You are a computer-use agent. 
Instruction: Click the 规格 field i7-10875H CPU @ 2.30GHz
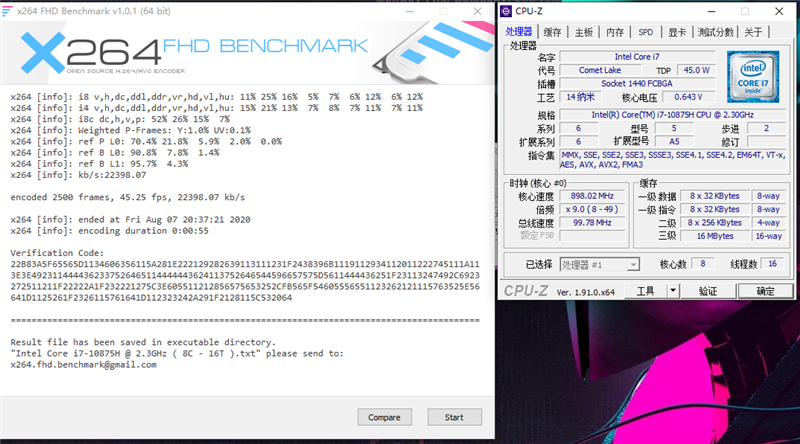tap(672, 115)
